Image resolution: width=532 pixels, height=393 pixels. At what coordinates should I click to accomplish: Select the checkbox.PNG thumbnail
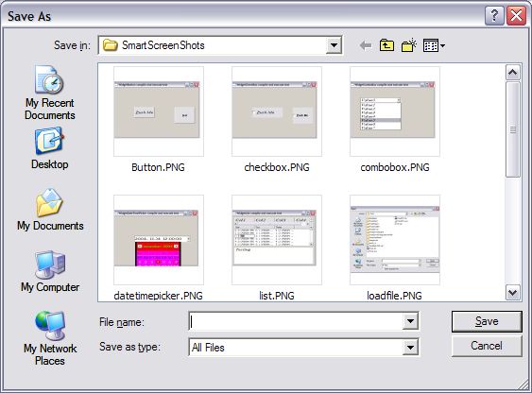point(277,111)
